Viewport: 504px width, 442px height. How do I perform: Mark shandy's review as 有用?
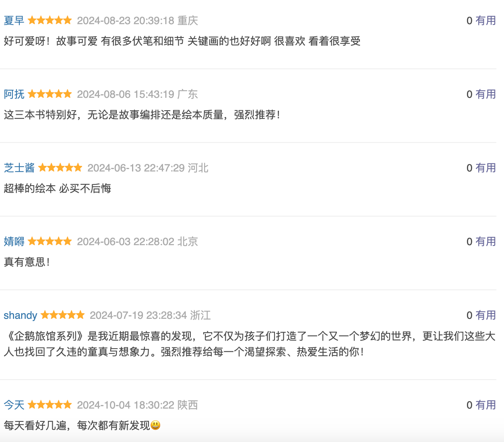click(485, 315)
